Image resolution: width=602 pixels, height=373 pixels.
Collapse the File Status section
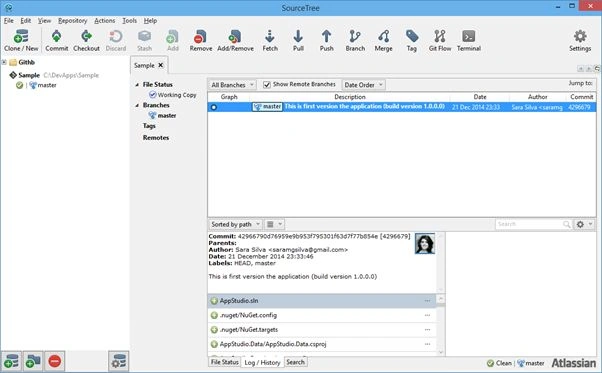click(137, 84)
